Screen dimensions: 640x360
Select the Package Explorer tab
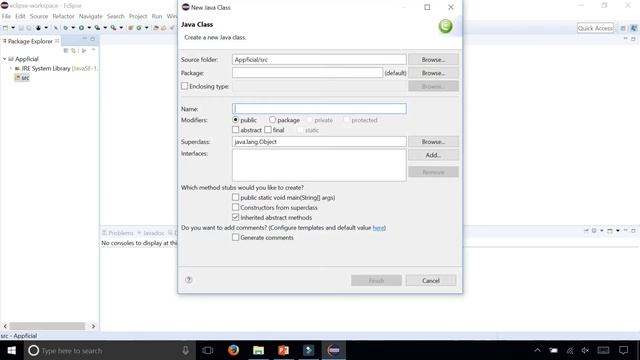tap(30, 41)
